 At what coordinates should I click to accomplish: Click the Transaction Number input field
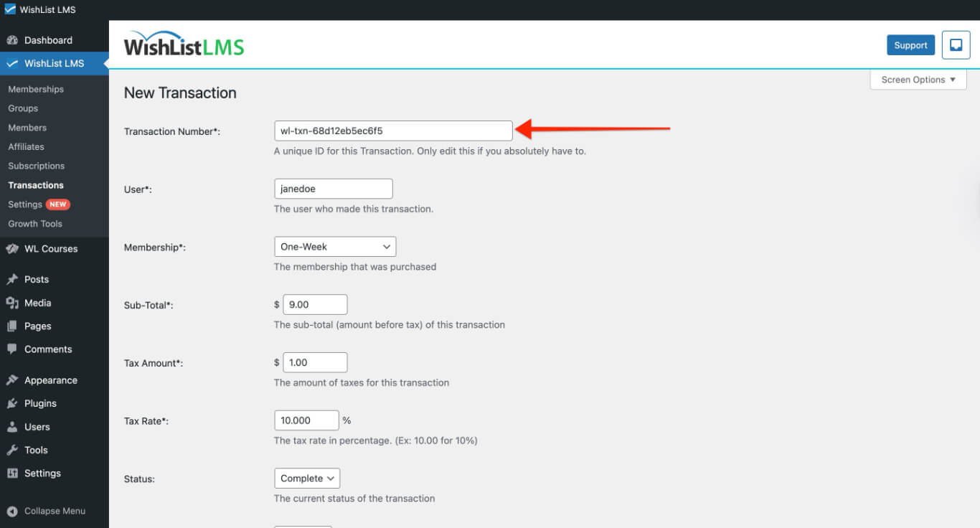point(393,131)
